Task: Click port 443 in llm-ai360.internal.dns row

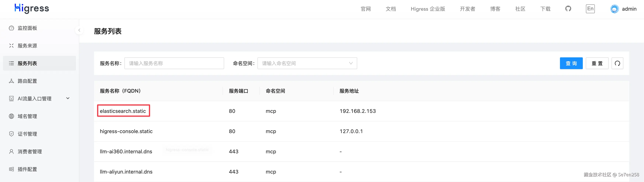Action: pyautogui.click(x=234, y=151)
